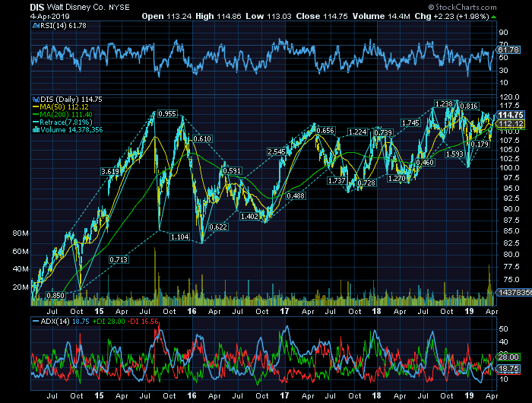This screenshot has width=532, height=403.
Task: Click the 1.737 retracement label
Action: [x=337, y=181]
